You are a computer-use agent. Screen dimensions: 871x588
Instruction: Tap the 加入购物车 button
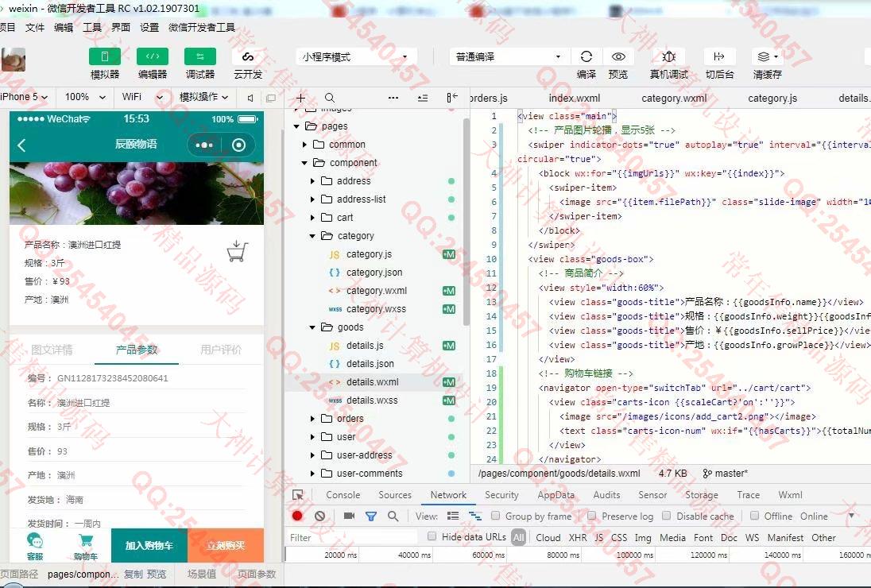pos(149,545)
